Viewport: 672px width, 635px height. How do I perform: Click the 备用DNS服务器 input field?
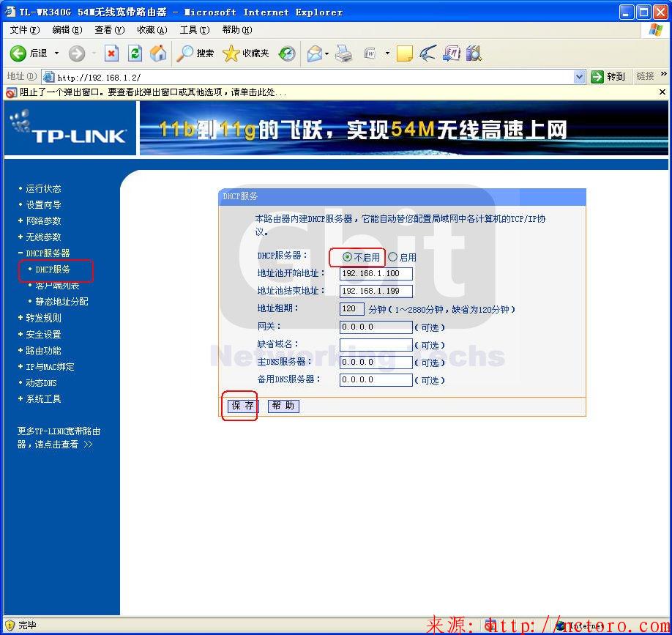376,380
